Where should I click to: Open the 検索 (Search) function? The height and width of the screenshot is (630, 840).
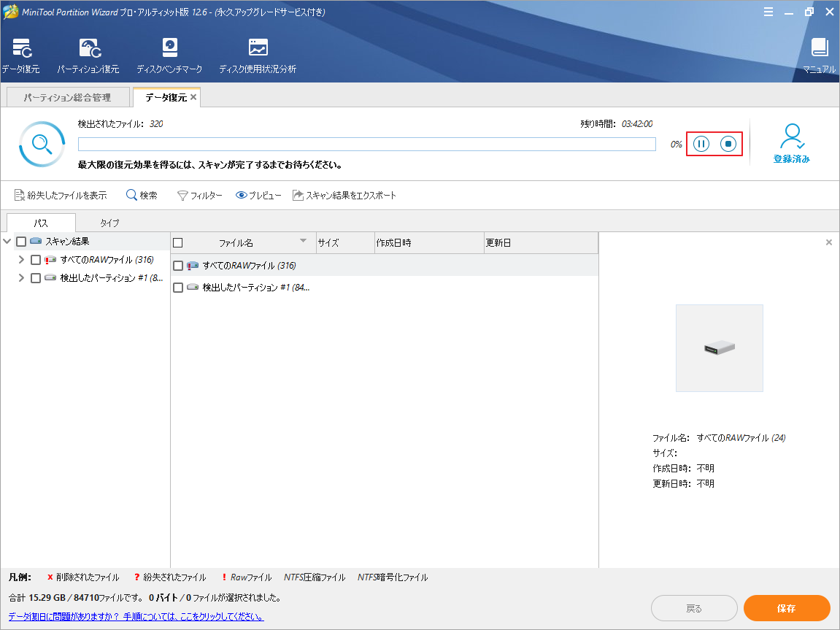[x=142, y=195]
